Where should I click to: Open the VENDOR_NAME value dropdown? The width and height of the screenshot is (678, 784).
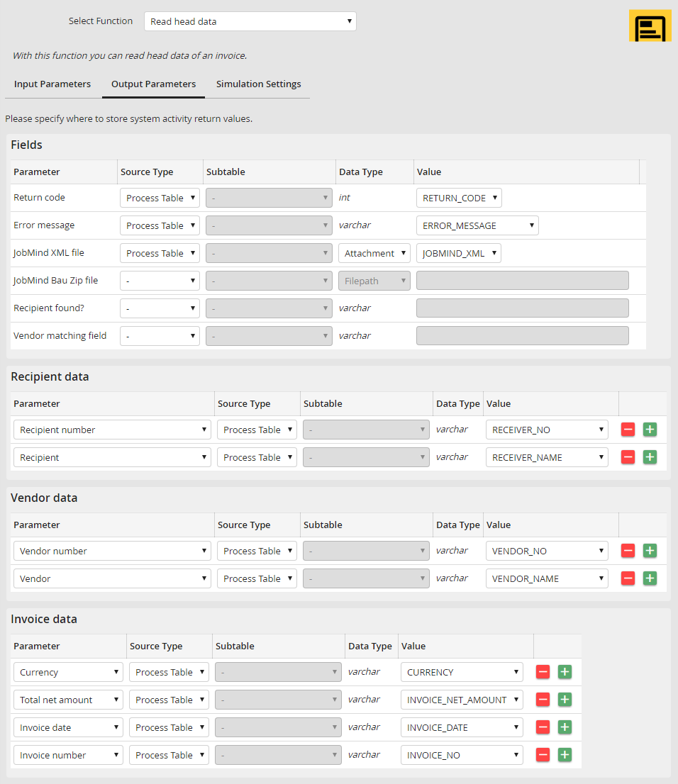click(547, 578)
